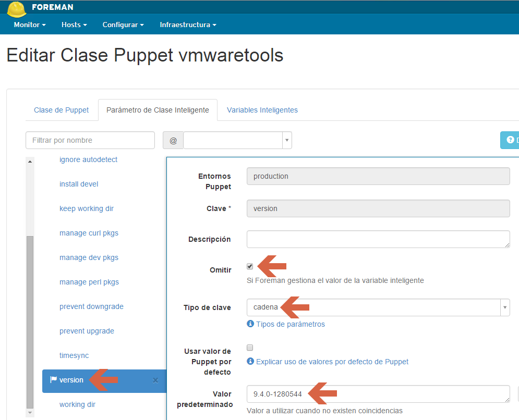The height and width of the screenshot is (420, 519).
Task: Open the Monitor menu
Action: pyautogui.click(x=30, y=25)
